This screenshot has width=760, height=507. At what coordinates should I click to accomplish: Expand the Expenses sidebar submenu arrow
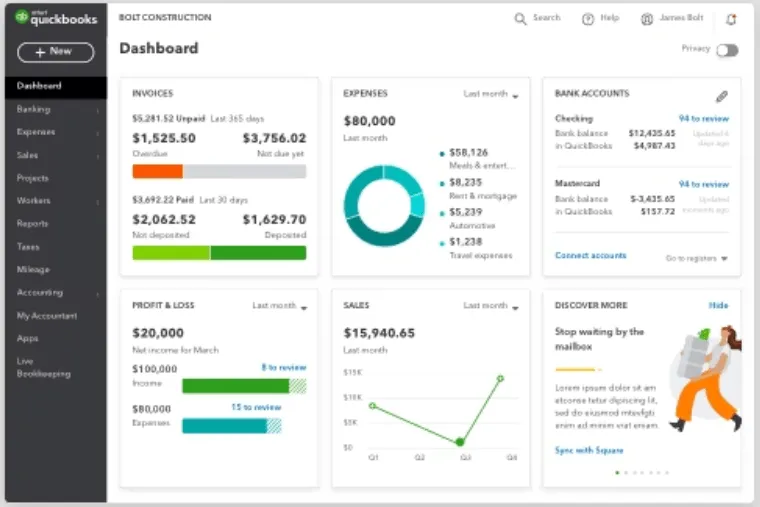(x=97, y=133)
